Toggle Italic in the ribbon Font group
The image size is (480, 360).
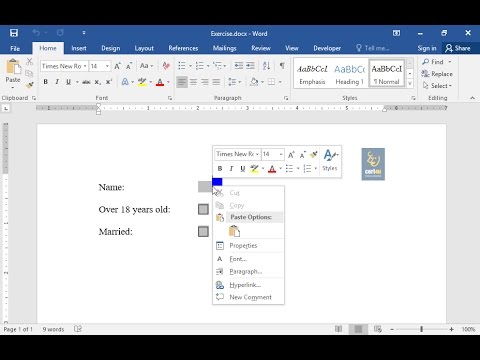pyautogui.click(x=57, y=82)
